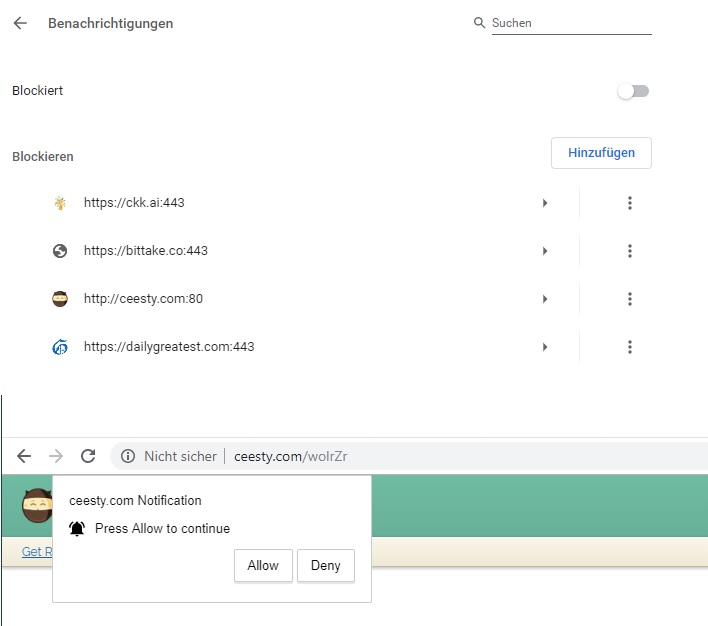Expand details for https://dailygreatest.com:443
Screen dimensions: 708x626
click(x=545, y=347)
